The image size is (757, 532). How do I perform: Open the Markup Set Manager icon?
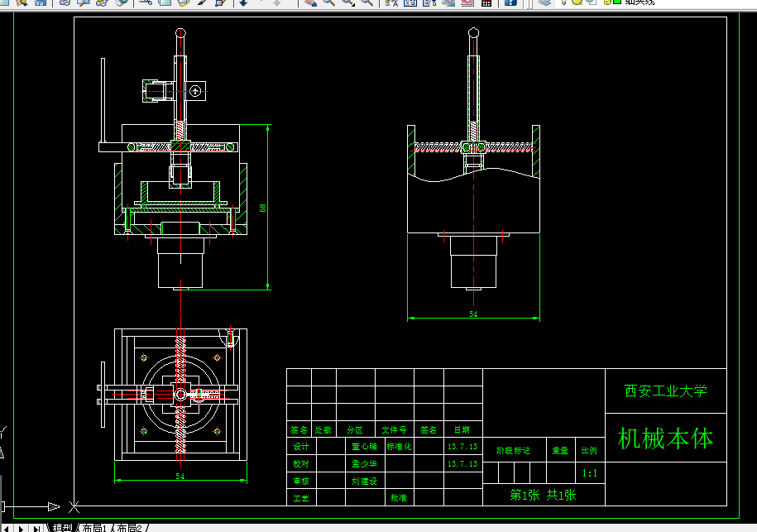point(467,2)
